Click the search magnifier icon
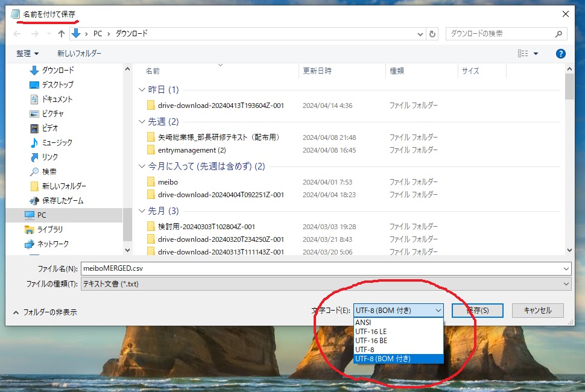 [x=558, y=34]
